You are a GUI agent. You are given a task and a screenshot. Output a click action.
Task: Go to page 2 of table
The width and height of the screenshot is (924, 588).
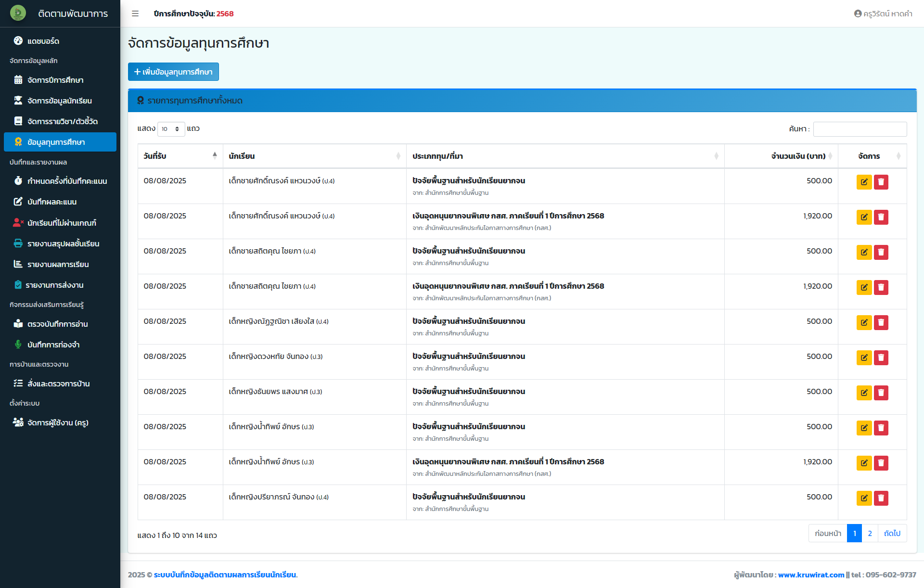point(870,533)
